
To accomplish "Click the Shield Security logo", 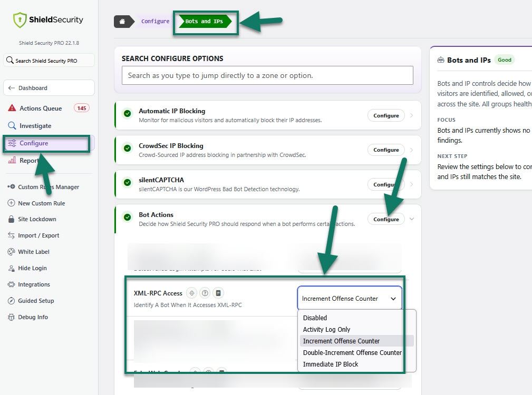I will coord(48,20).
